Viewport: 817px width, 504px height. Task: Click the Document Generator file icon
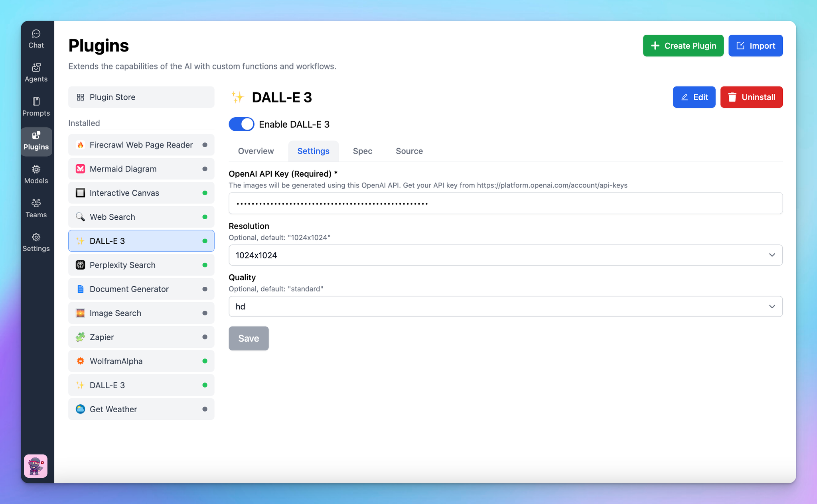click(x=80, y=289)
